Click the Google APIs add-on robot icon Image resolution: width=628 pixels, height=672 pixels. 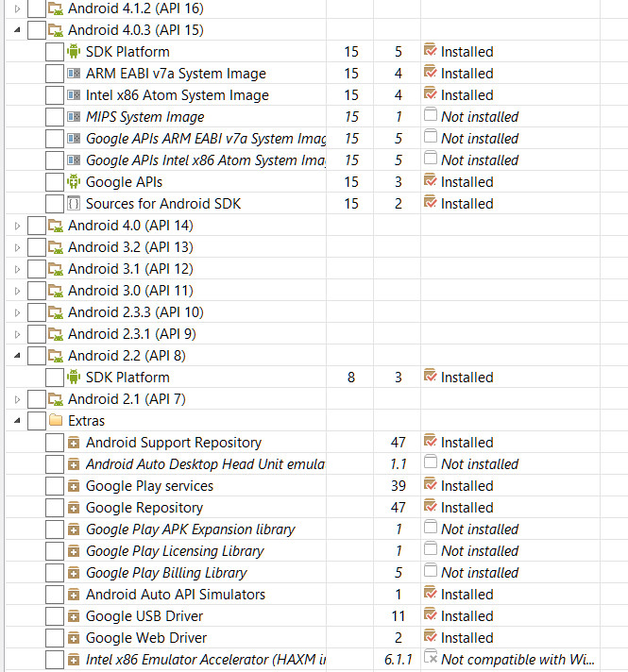coord(74,182)
